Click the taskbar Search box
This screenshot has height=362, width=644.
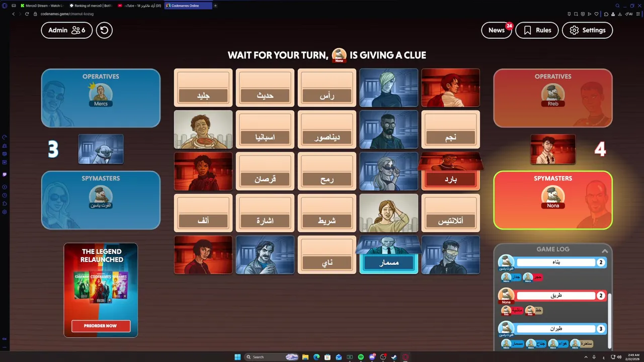pos(272,357)
